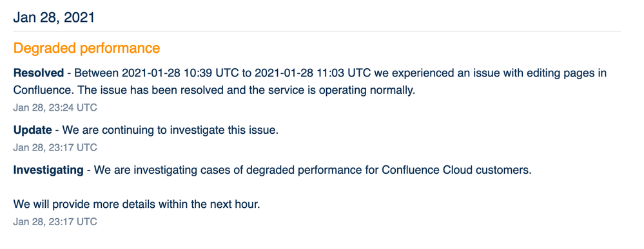
Task: Click the continuing to investigate this issue sentence
Action: (190, 131)
